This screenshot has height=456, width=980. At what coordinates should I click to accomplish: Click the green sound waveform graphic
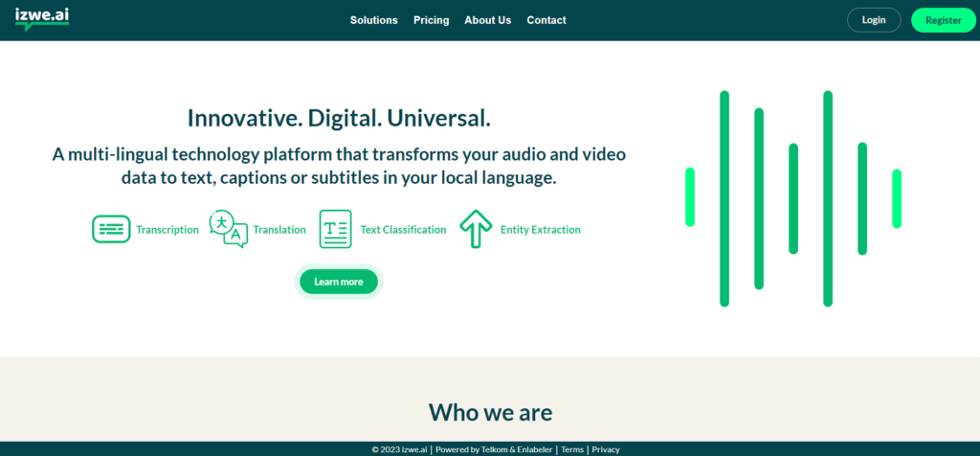pos(793,198)
